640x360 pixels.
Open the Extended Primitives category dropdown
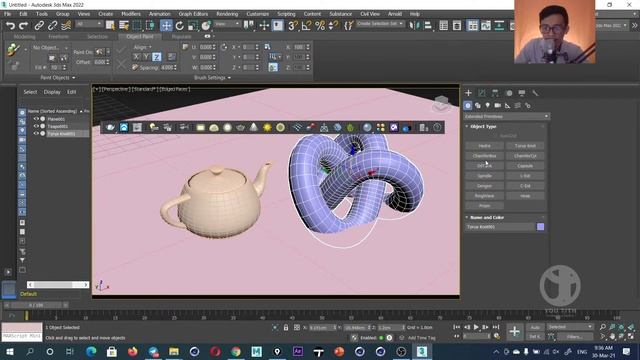507,116
